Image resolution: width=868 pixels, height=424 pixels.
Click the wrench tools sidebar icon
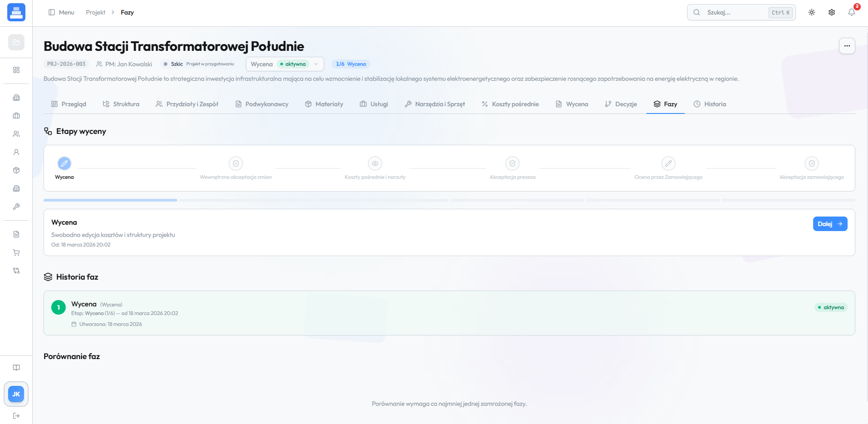[16, 207]
